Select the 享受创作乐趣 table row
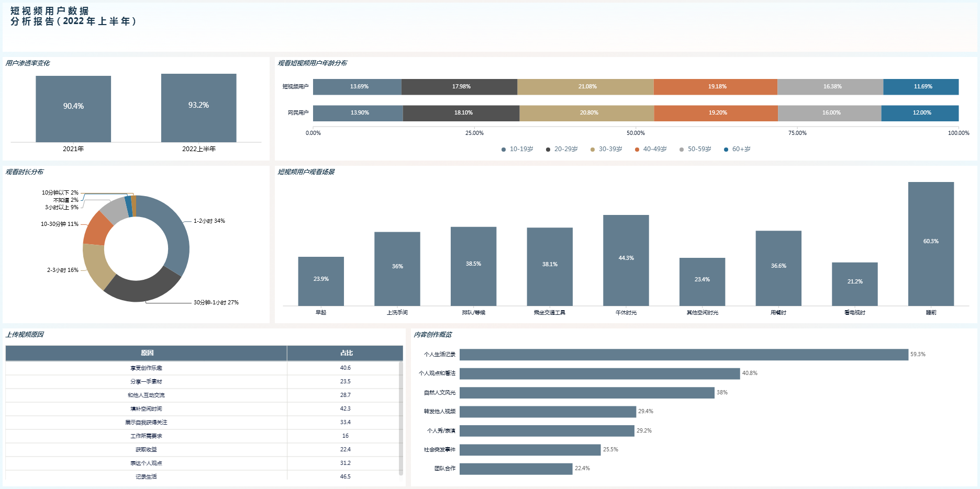This screenshot has width=980, height=489. [x=147, y=368]
